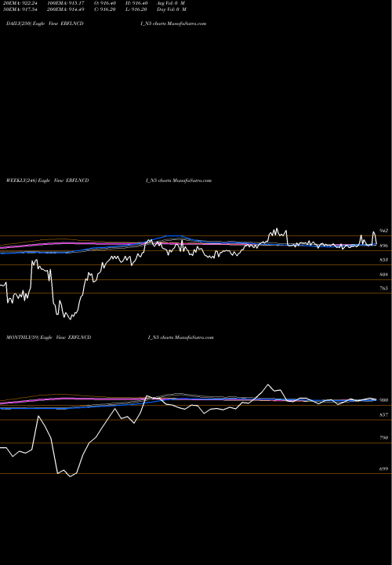Screen dimensions: 392x565
Task: Click the 909 price label on monthly chart
Action: tap(383, 400)
